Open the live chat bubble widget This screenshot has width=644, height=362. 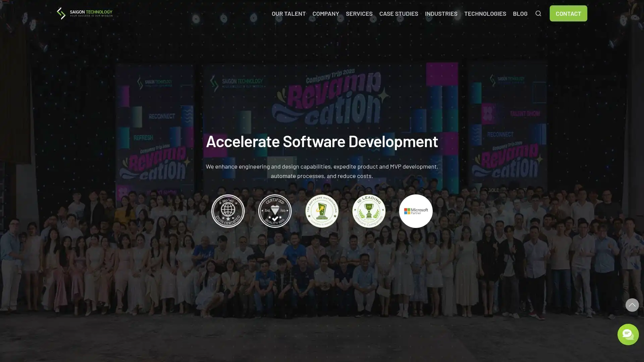628,334
